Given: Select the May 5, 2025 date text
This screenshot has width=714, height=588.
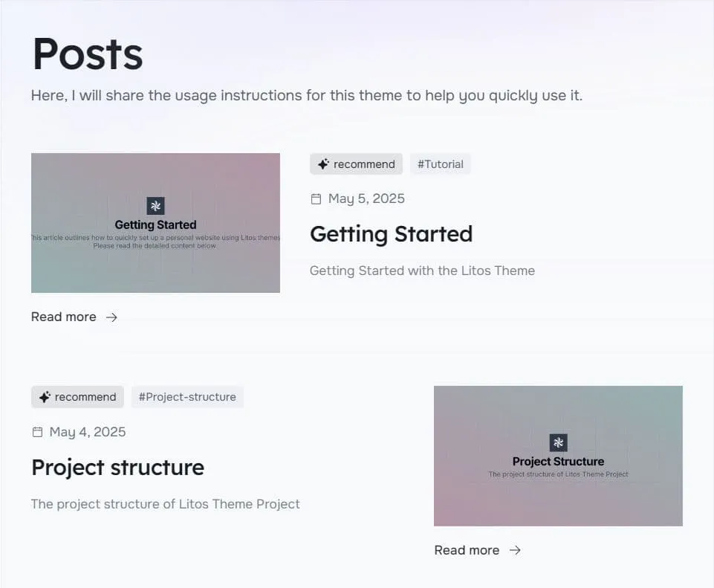Looking at the screenshot, I should pyautogui.click(x=366, y=198).
